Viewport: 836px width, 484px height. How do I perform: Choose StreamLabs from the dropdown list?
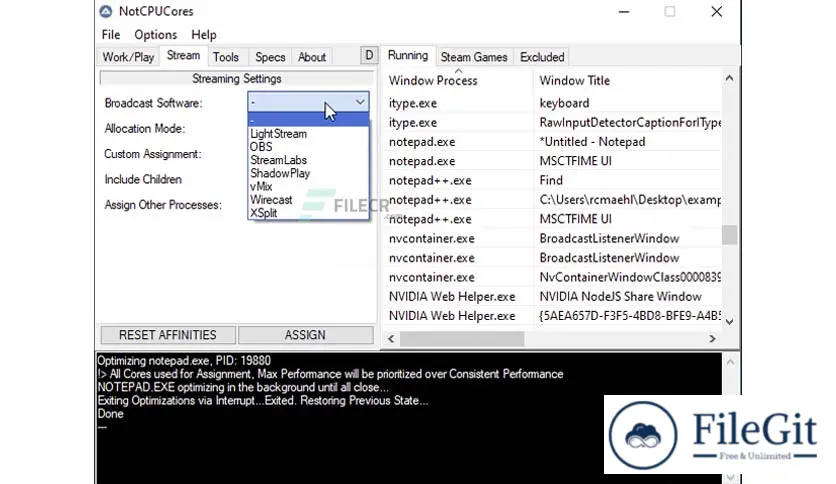tap(308, 160)
